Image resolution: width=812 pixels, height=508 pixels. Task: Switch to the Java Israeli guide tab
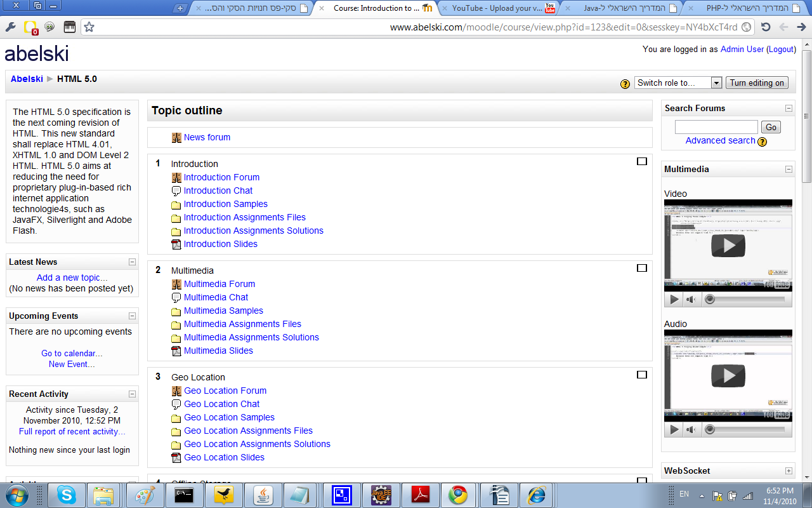click(622, 8)
